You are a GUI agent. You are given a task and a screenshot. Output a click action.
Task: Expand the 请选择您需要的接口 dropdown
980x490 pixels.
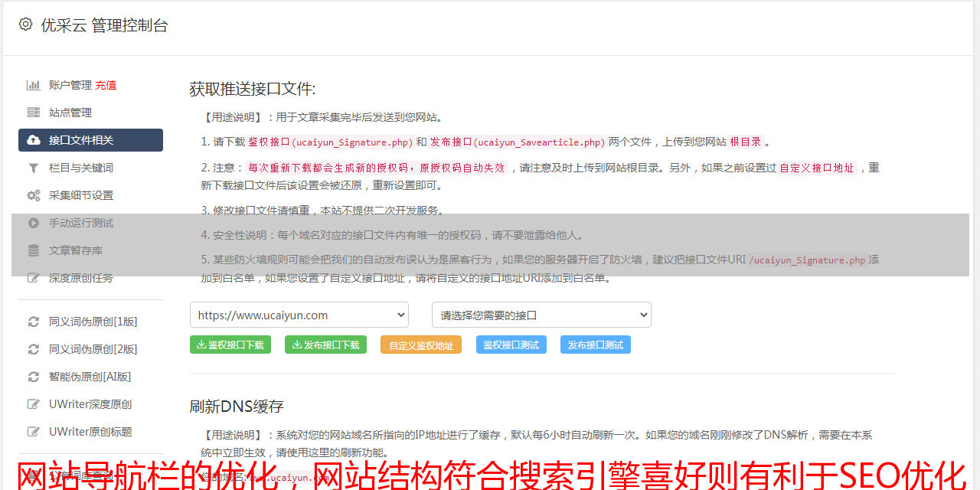pos(541,315)
